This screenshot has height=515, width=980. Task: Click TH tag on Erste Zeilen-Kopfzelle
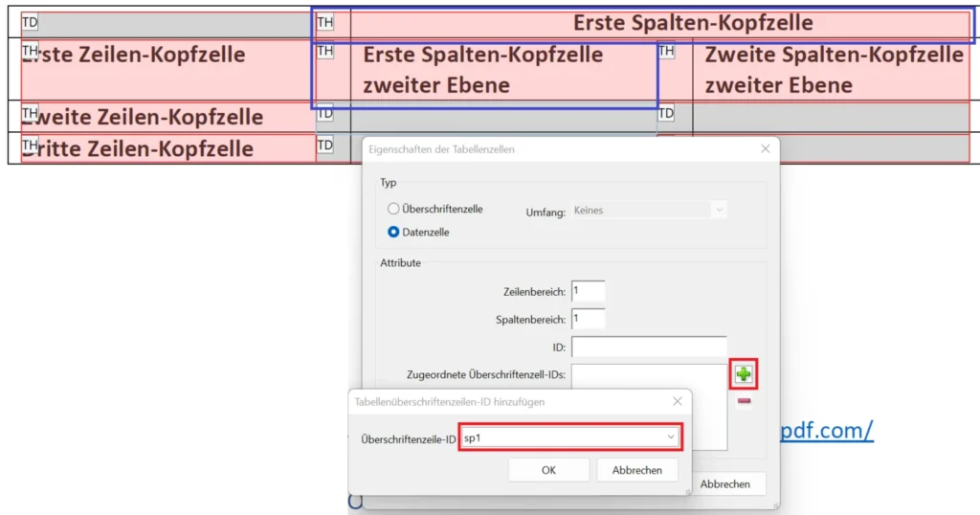click(30, 50)
